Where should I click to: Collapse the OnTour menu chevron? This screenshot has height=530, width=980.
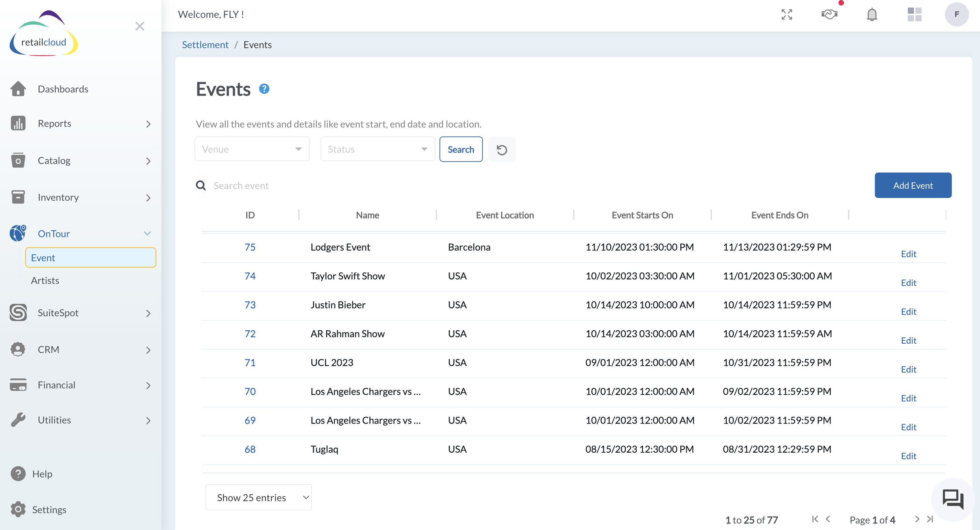pyautogui.click(x=148, y=233)
